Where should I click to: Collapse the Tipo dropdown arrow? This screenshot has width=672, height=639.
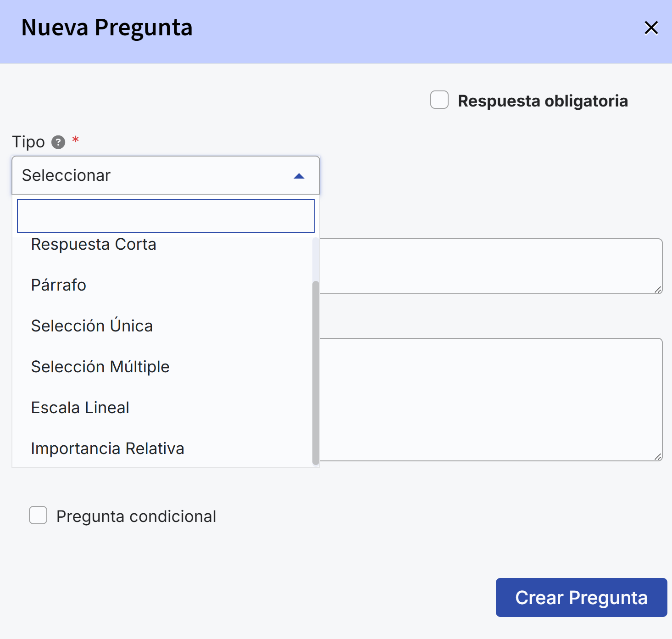(x=299, y=176)
